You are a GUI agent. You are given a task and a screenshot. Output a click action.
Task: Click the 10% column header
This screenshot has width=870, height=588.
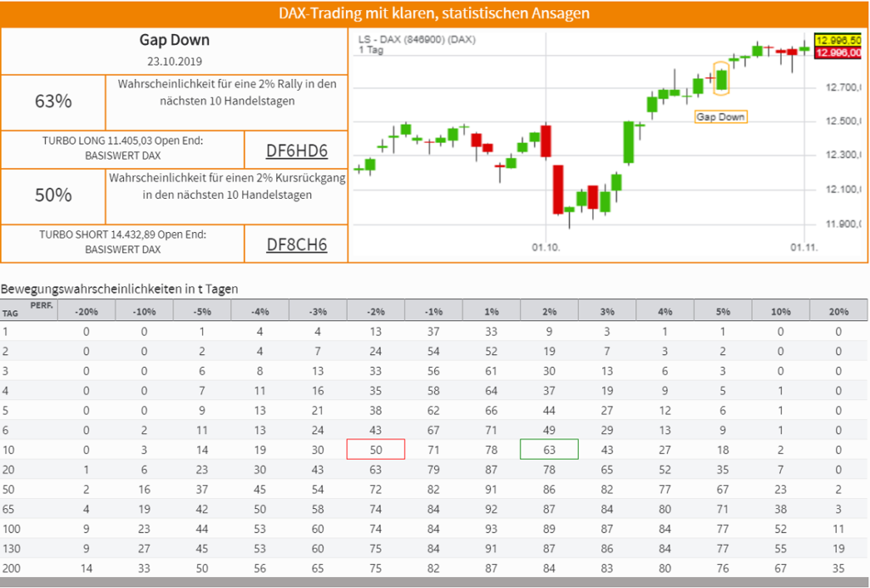781,312
